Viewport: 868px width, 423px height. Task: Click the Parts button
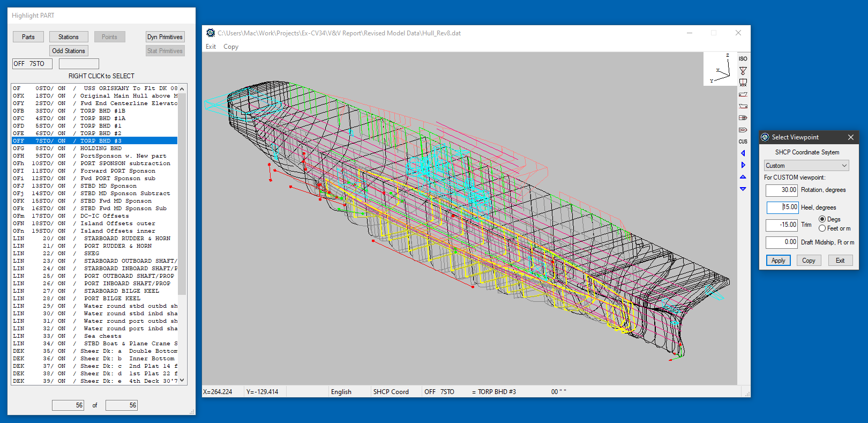point(28,37)
